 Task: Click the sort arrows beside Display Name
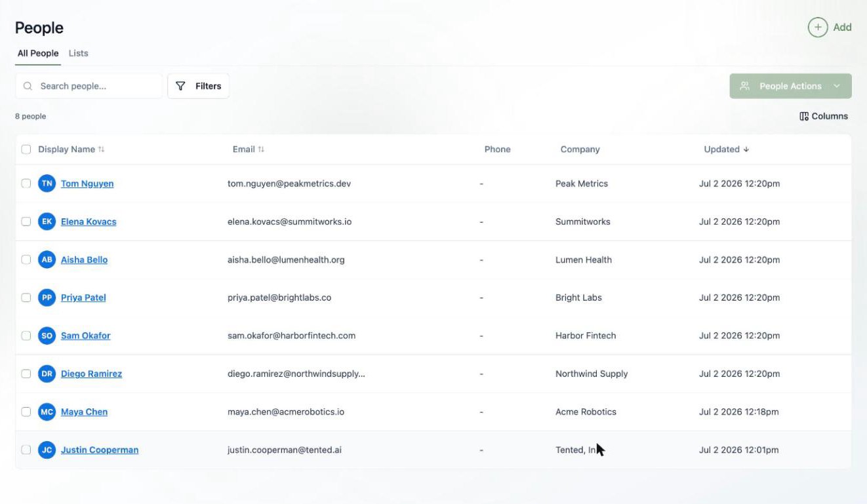click(x=101, y=149)
